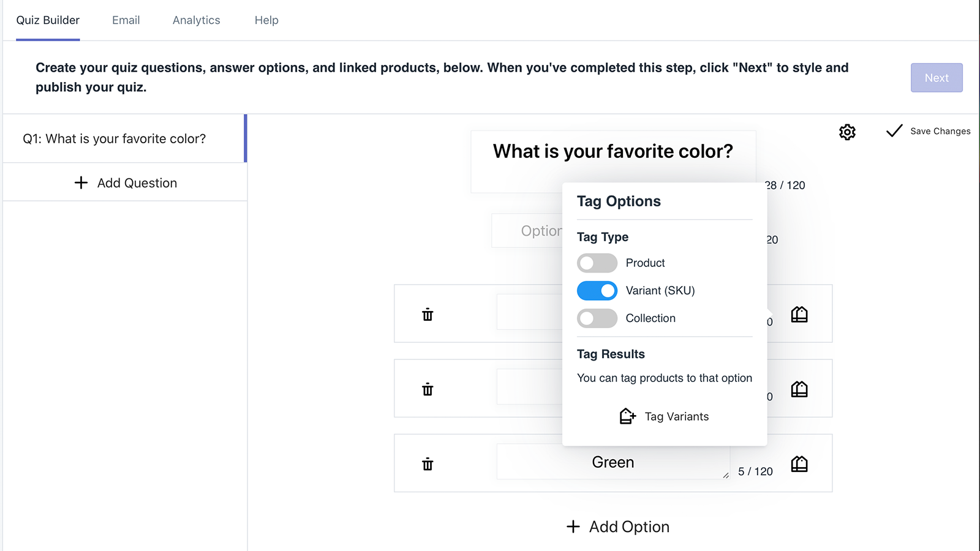The width and height of the screenshot is (980, 551).
Task: Go to the Help tab
Action: point(266,20)
